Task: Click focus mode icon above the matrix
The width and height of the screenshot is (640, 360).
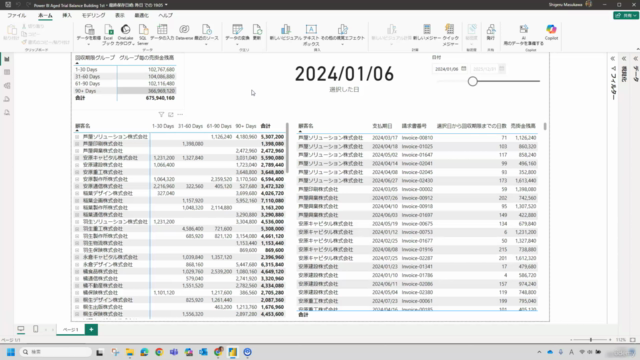Action: tap(171, 115)
